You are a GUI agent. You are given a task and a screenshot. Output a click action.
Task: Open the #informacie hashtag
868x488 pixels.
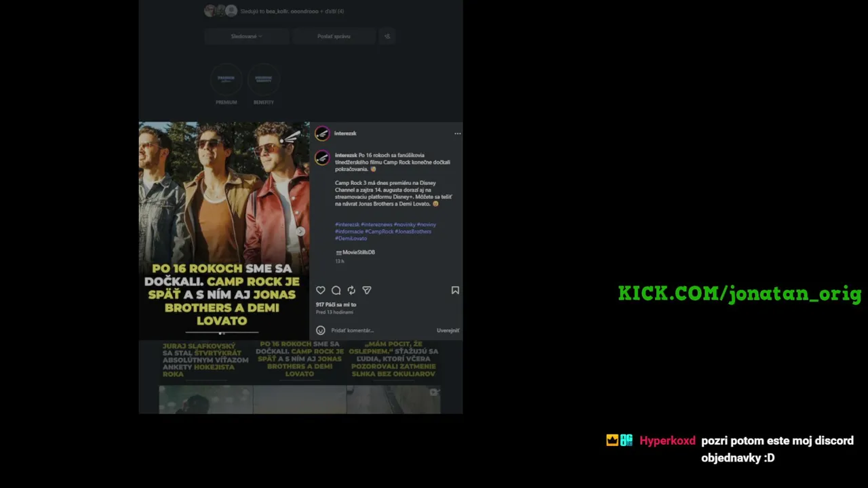[x=349, y=231]
